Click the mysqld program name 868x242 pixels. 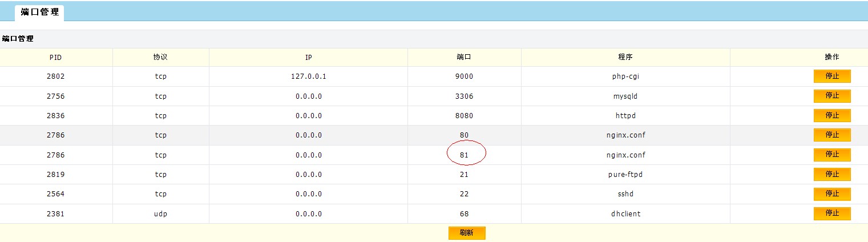coord(625,96)
